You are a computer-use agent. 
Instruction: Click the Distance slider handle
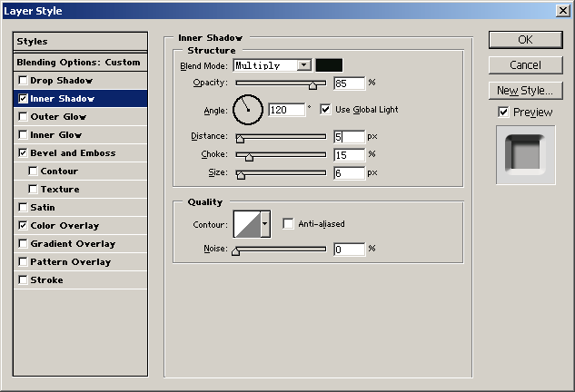(x=240, y=139)
